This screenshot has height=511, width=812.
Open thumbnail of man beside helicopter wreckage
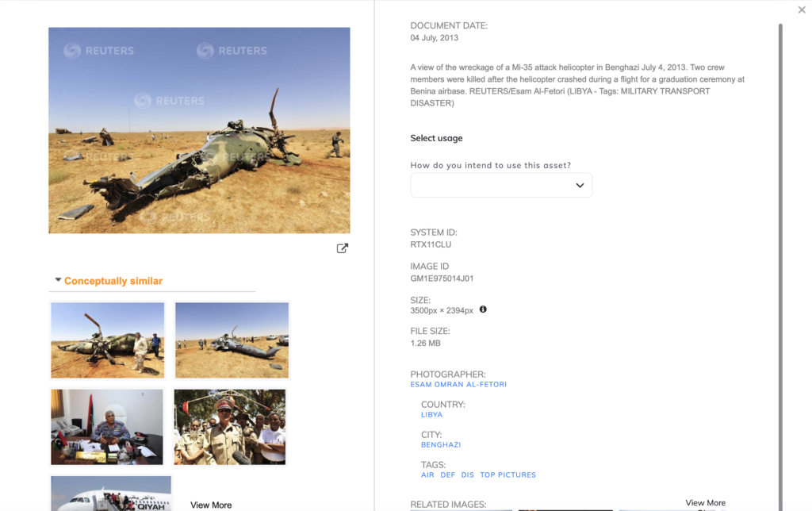(108, 340)
